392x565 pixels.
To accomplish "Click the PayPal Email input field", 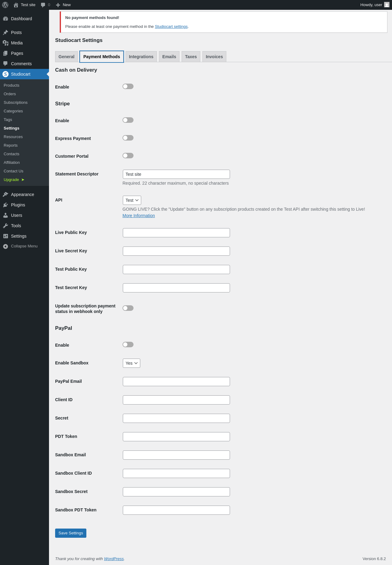I will tap(176, 382).
